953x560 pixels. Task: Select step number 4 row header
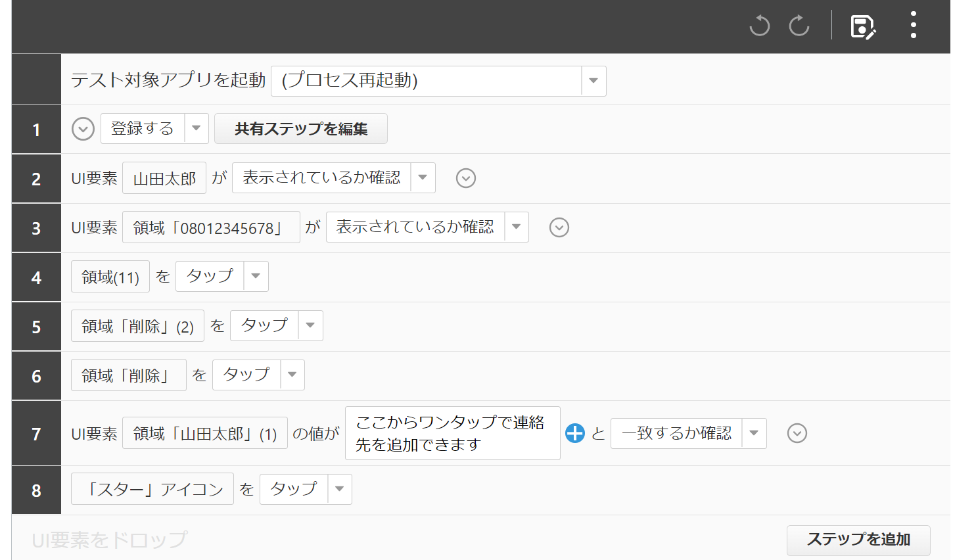click(37, 277)
